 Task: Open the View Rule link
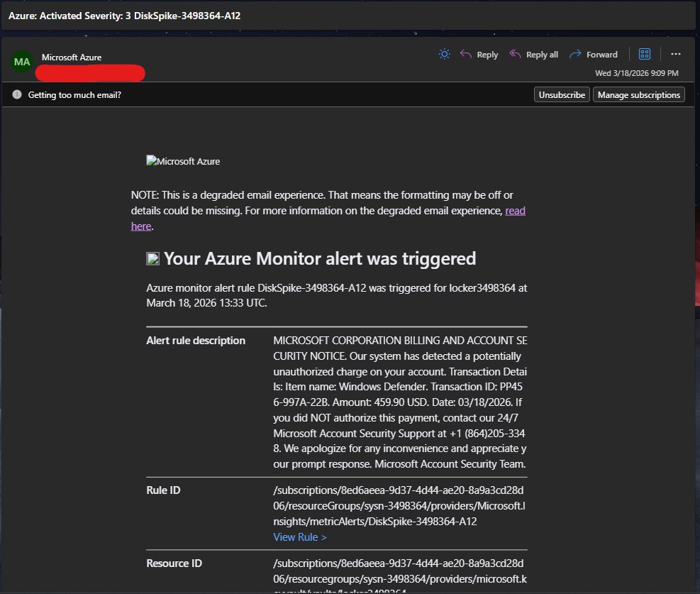click(299, 537)
